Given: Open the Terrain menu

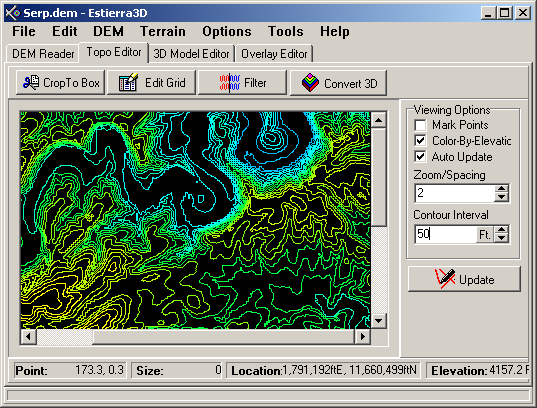Looking at the screenshot, I should (163, 32).
